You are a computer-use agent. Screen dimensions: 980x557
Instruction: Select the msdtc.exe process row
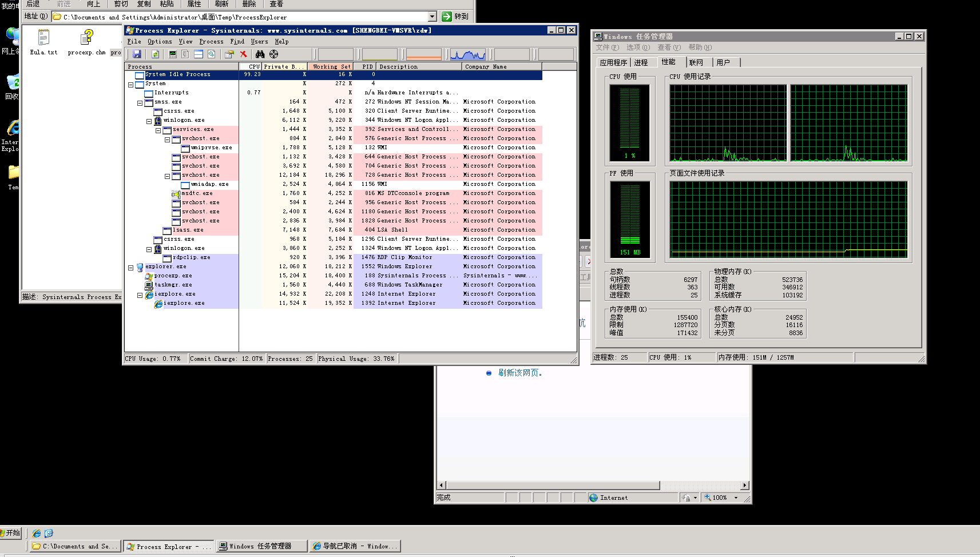coord(333,193)
